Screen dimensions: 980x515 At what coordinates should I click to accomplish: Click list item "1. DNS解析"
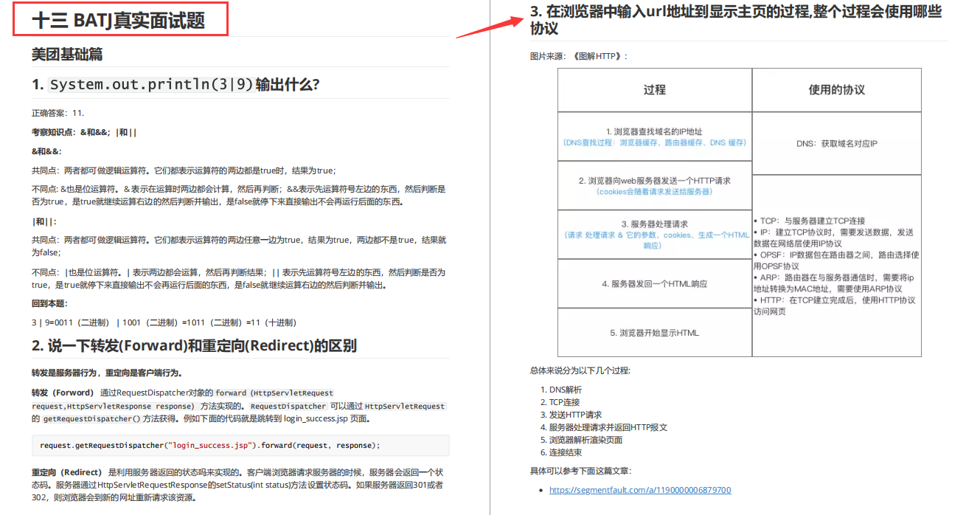coord(561,390)
